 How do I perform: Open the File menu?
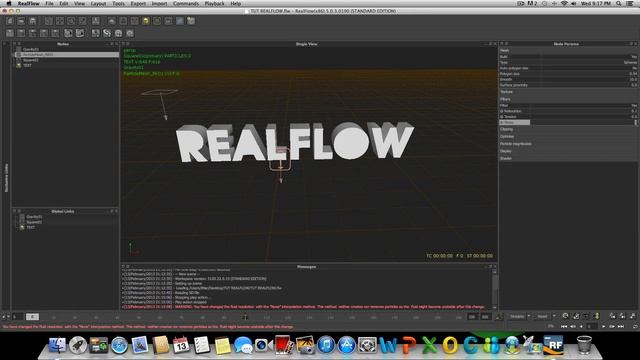coord(49,3)
